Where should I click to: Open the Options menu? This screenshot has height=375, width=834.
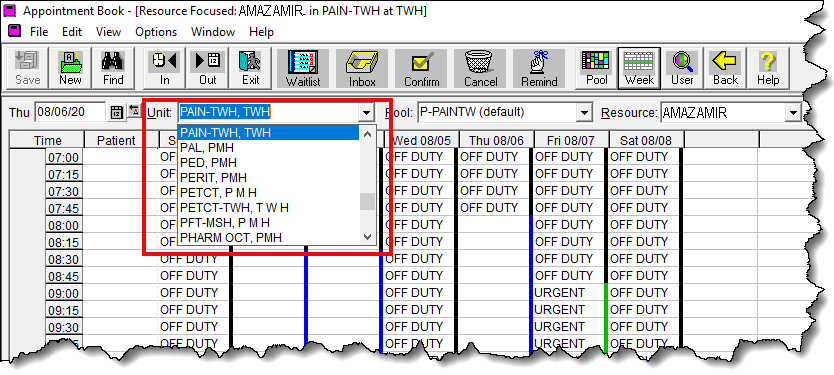click(x=156, y=32)
